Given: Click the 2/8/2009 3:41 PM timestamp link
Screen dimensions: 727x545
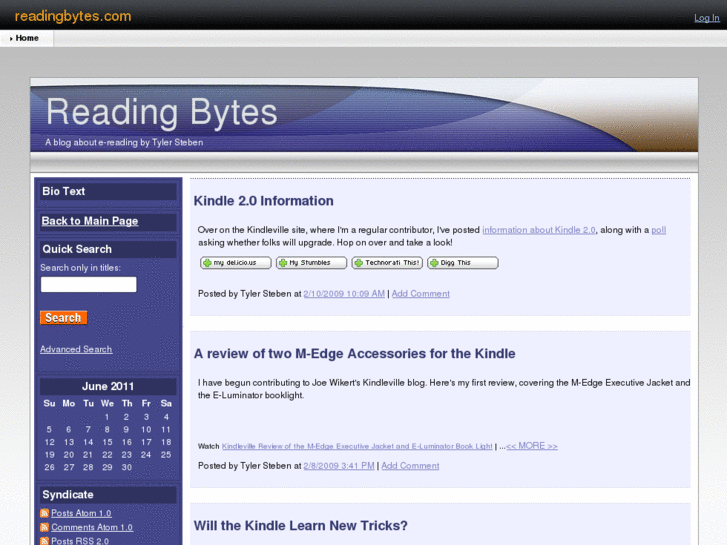Looking at the screenshot, I should [x=339, y=466].
